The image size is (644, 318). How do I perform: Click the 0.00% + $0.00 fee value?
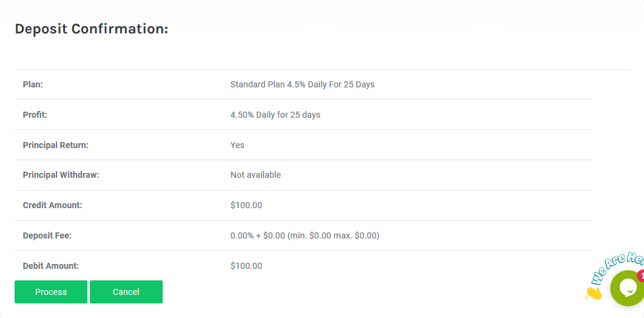click(305, 235)
